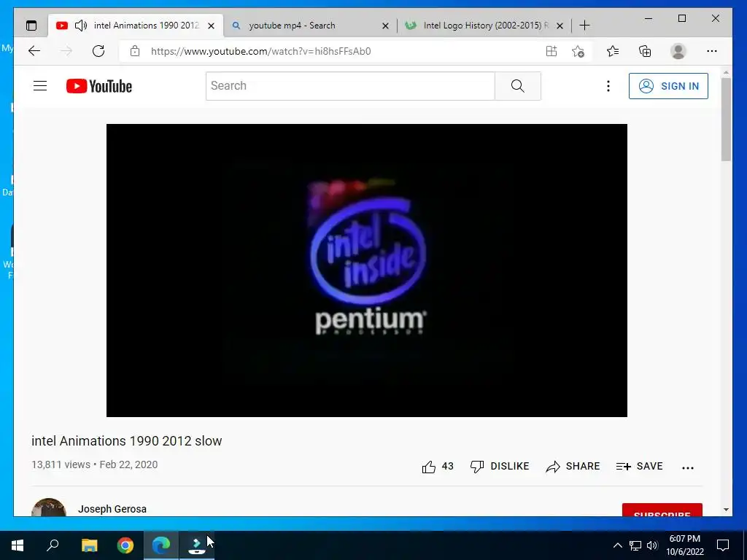Open Joseph Gerosa channel link
Screen dimensions: 747x560
[112, 509]
